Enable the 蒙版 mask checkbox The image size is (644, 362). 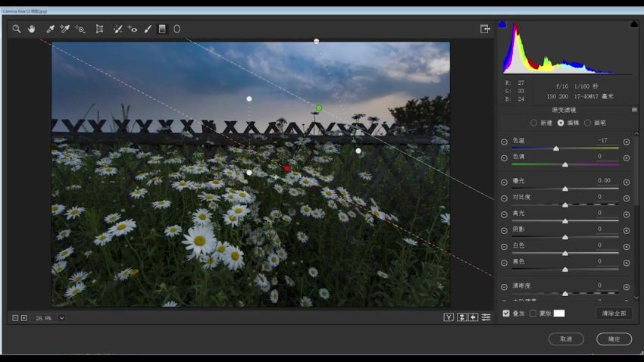tap(533, 313)
